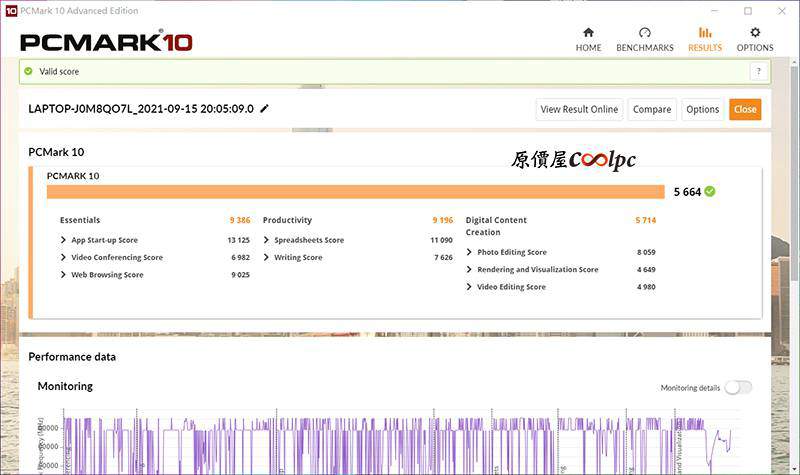
Task: Maximize the PCMark 10 window
Action: [748, 11]
